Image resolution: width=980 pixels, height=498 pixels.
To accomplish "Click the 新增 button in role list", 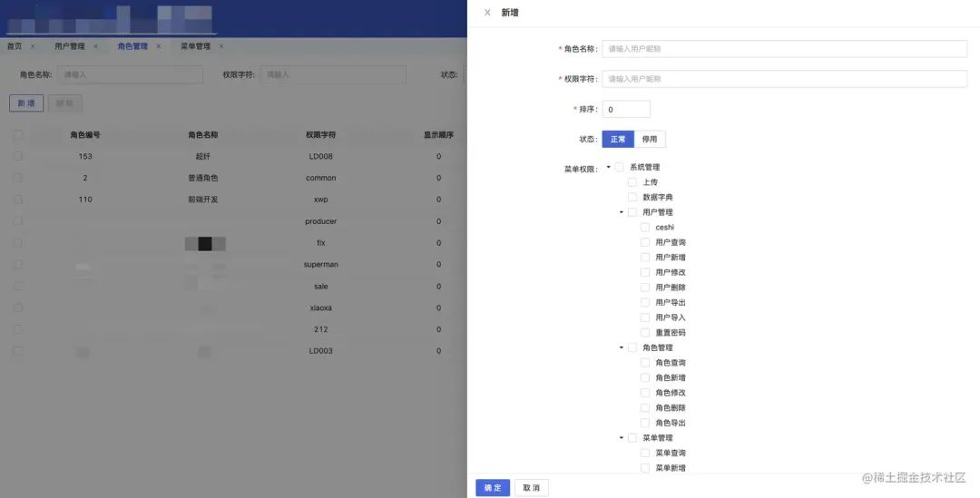I will [x=26, y=103].
